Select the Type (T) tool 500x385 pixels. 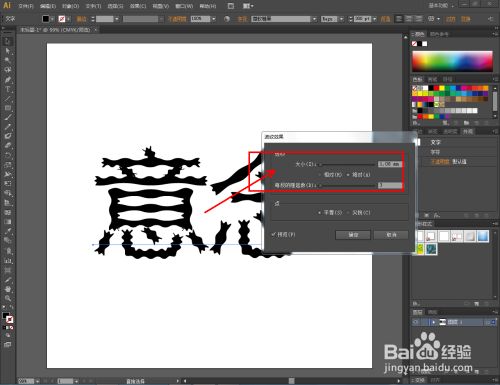[x=8, y=89]
